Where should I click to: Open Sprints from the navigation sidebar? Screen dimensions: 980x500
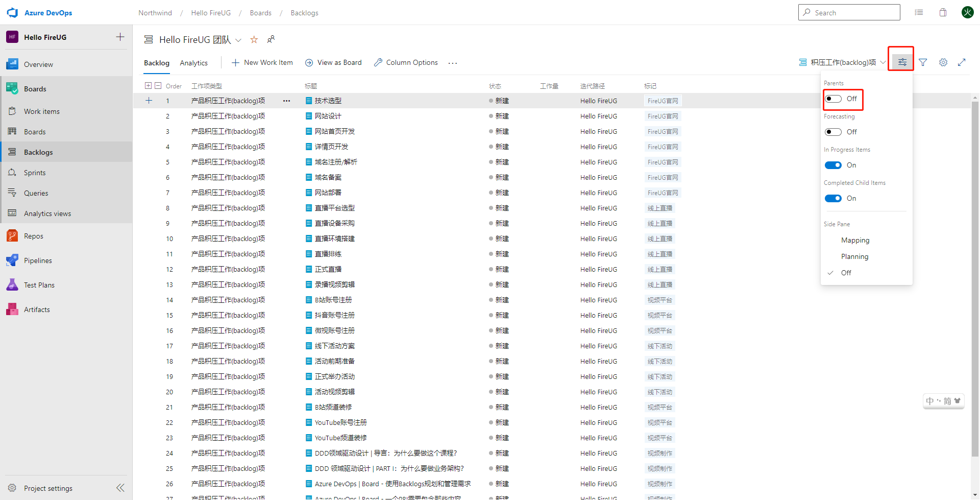35,172
